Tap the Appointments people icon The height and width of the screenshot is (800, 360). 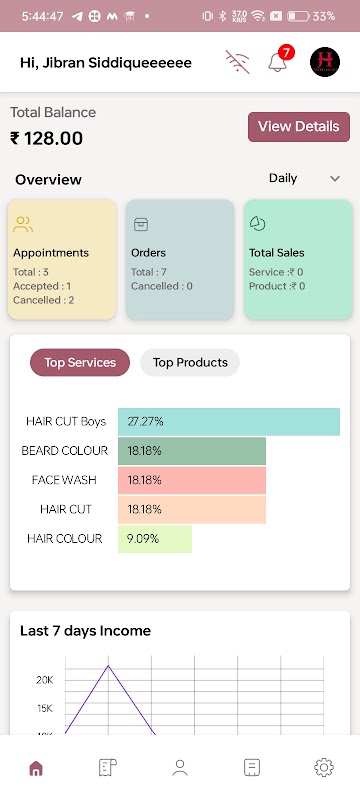pyautogui.click(x=23, y=224)
